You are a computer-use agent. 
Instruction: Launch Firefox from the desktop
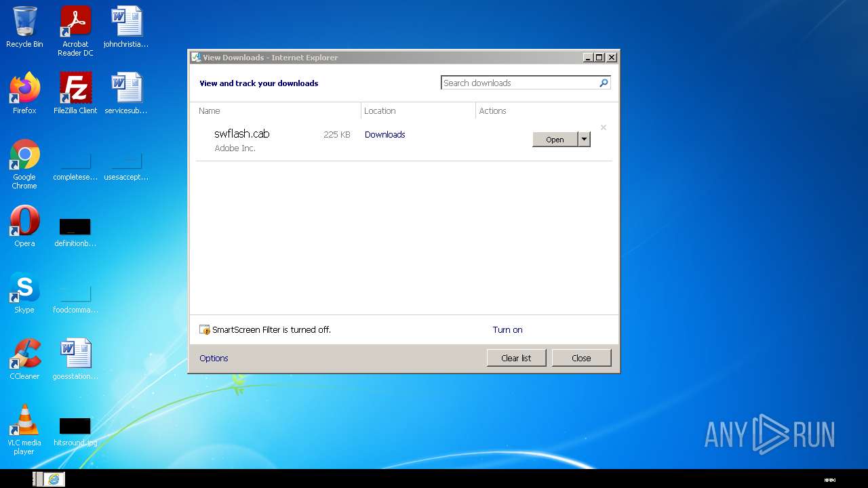click(24, 93)
